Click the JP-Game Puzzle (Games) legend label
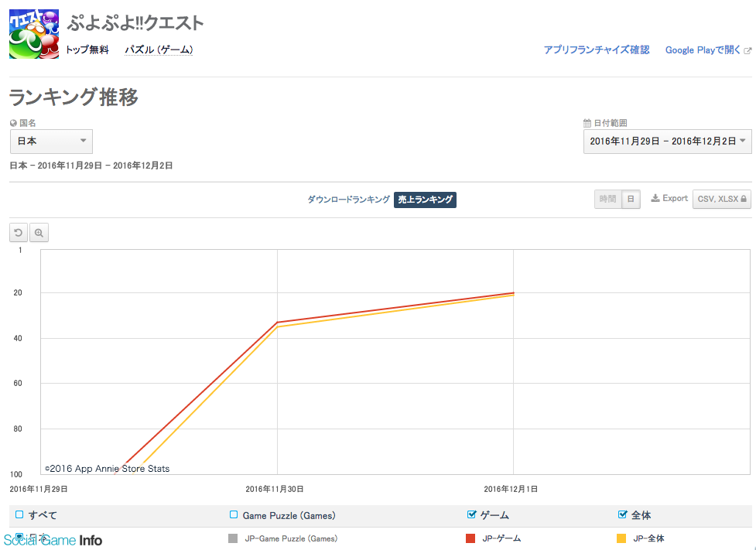The height and width of the screenshot is (550, 756). [291, 538]
